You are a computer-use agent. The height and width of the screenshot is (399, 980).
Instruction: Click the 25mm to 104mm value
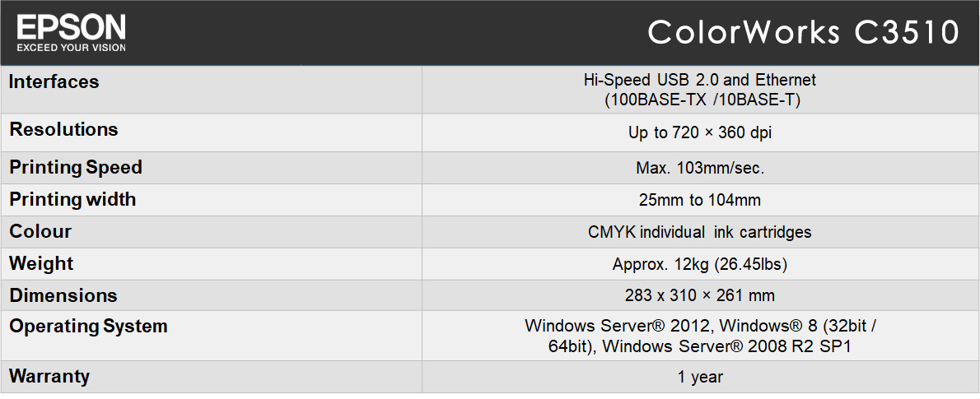point(699,200)
